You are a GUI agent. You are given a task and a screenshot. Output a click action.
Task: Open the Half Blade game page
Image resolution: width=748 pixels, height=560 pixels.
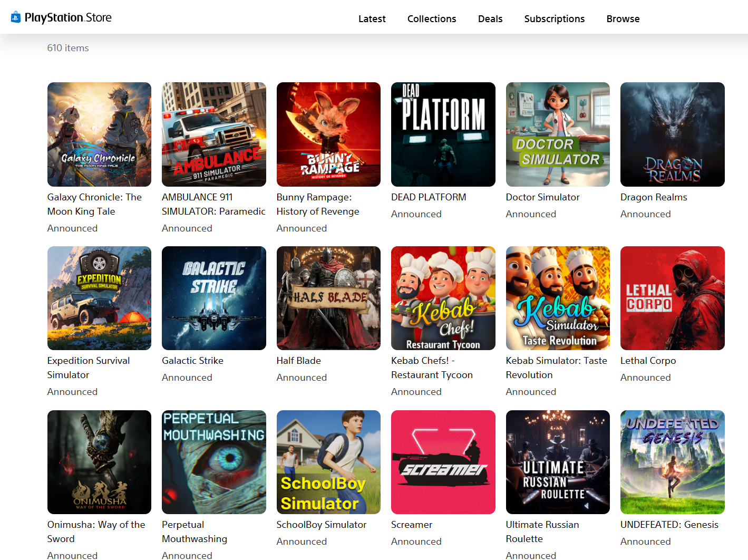pyautogui.click(x=328, y=298)
